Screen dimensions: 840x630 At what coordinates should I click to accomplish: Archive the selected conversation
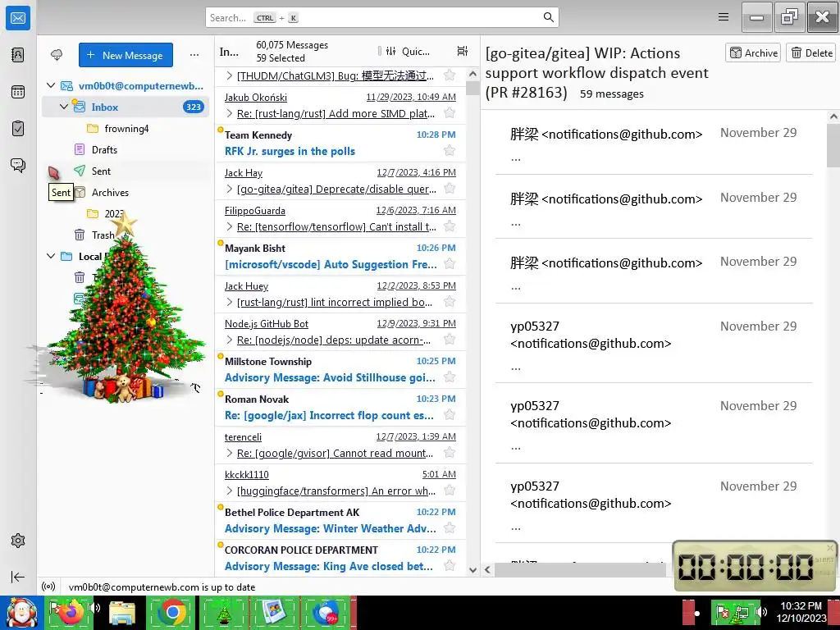pos(753,52)
